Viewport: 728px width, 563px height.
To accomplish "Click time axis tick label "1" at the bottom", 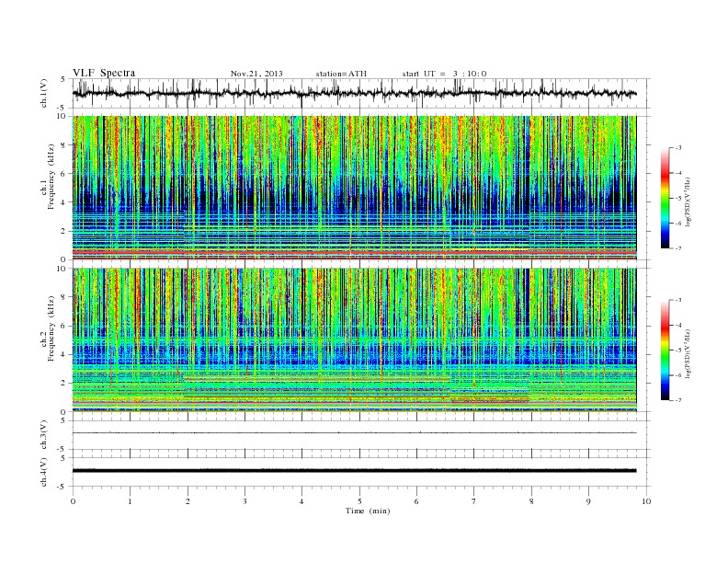I will (x=130, y=501).
